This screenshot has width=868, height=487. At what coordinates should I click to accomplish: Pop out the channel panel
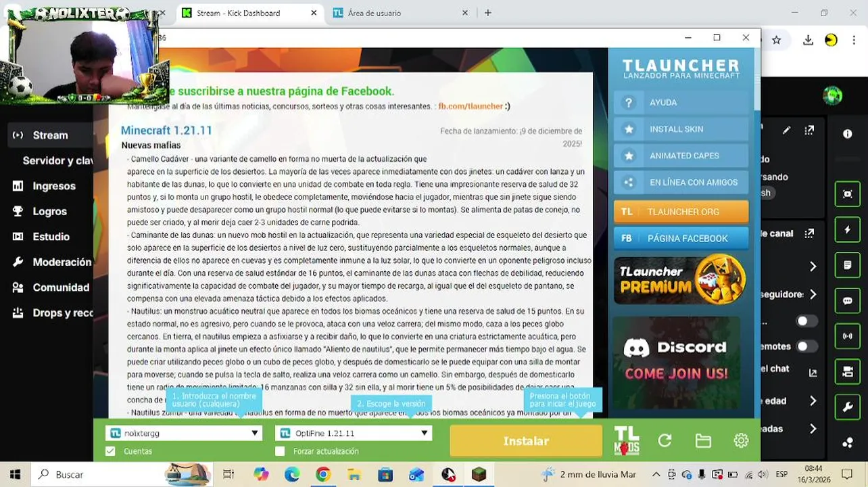(x=809, y=233)
